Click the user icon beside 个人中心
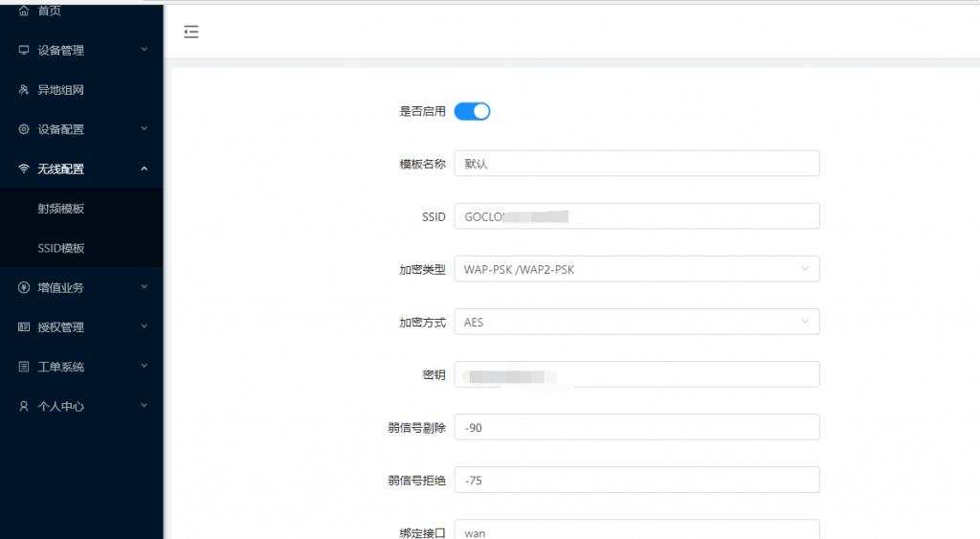The width and height of the screenshot is (980, 539). [x=24, y=406]
